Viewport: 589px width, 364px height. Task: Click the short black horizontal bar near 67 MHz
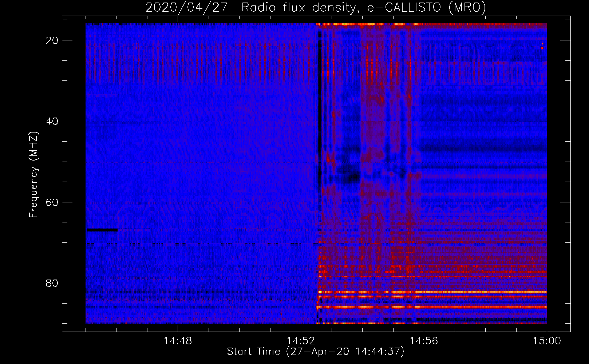click(102, 230)
